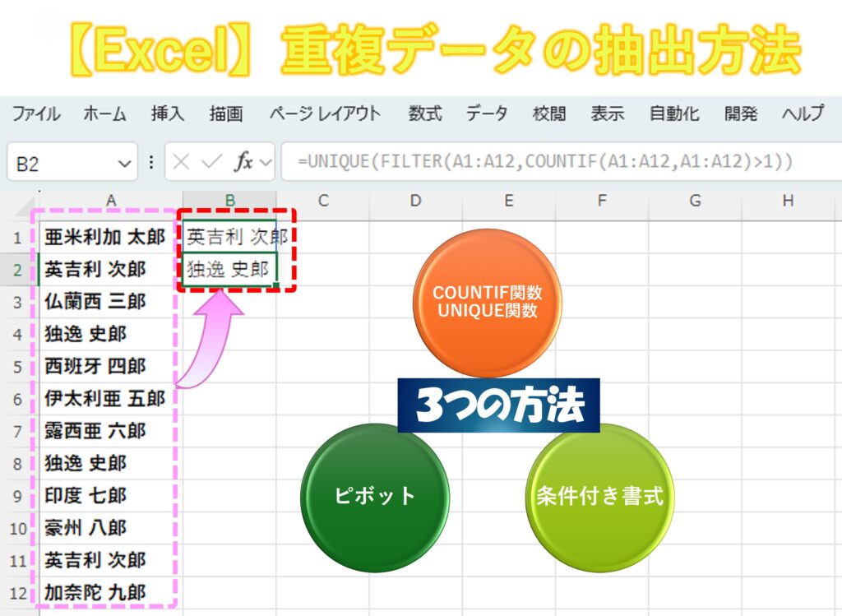Switch to the 数式 tab

point(425,113)
